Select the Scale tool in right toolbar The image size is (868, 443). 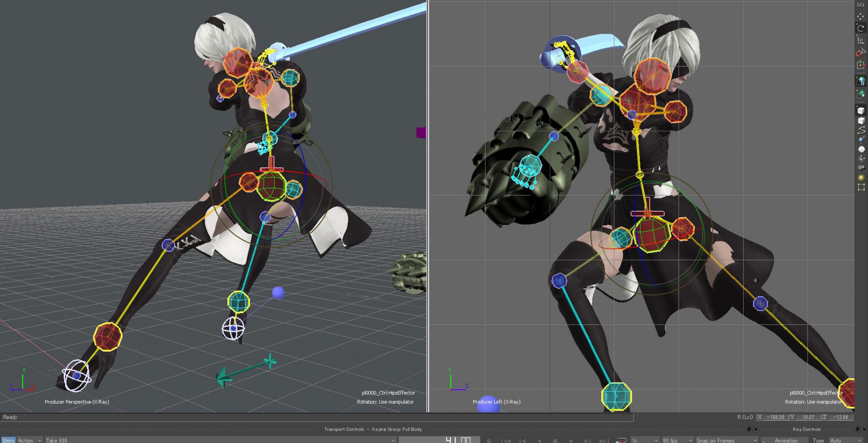point(861,41)
